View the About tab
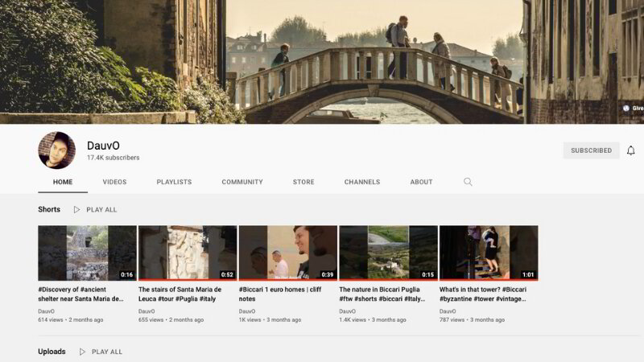This screenshot has height=362, width=644. click(421, 182)
